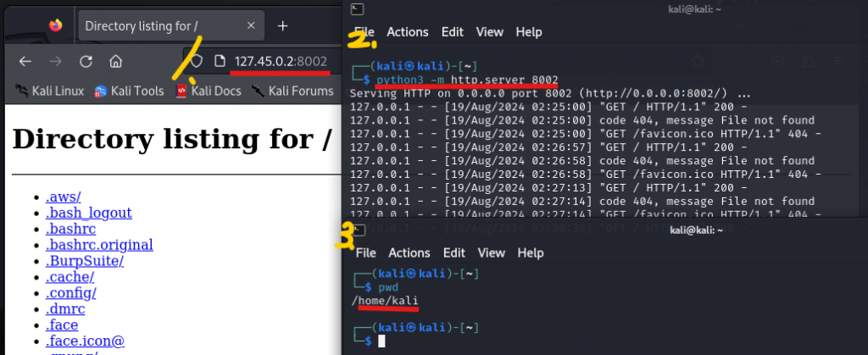The image size is (868, 355).
Task: Open Help menu in bottom terminal
Action: 531,252
